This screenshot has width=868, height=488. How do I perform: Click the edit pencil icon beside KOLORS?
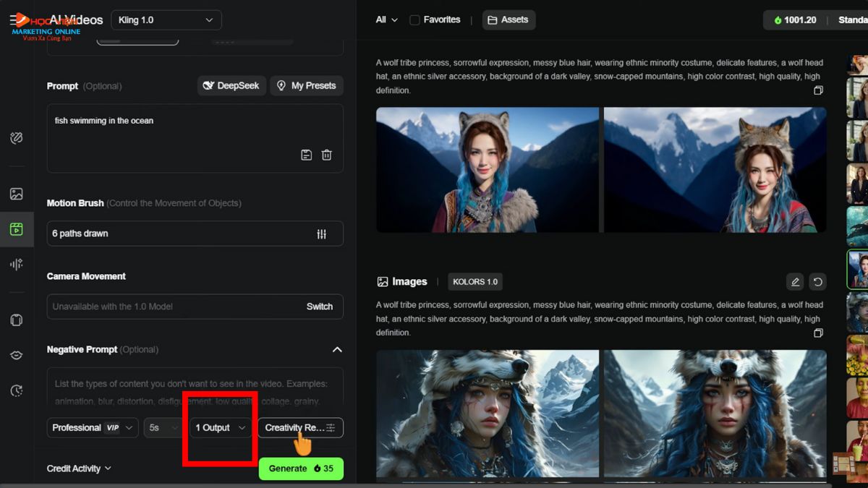[x=796, y=282]
